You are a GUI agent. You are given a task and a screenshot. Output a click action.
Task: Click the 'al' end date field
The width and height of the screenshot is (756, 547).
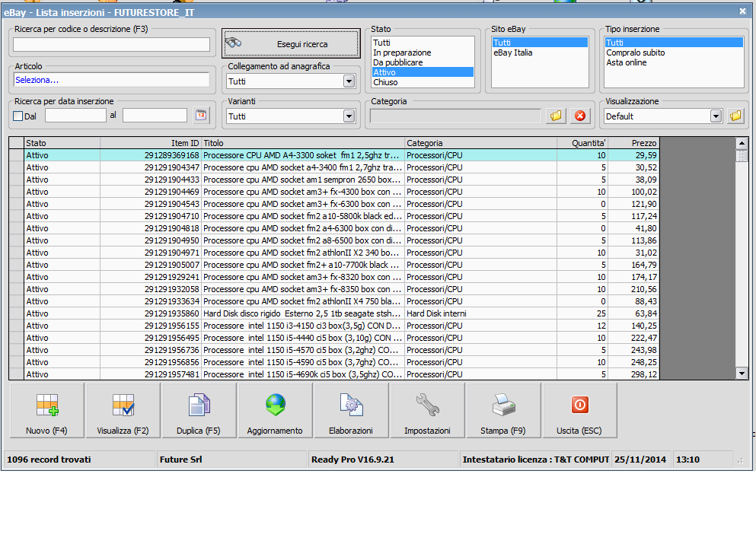(155, 116)
